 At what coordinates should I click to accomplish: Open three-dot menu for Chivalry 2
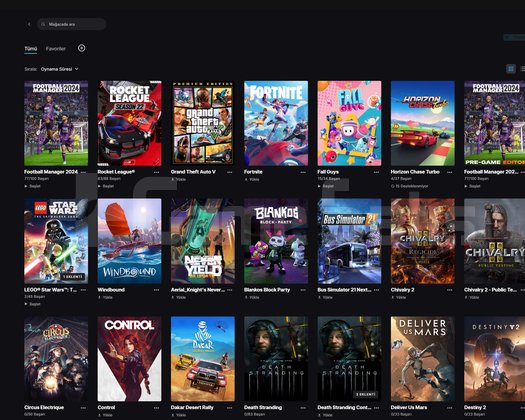coord(450,290)
